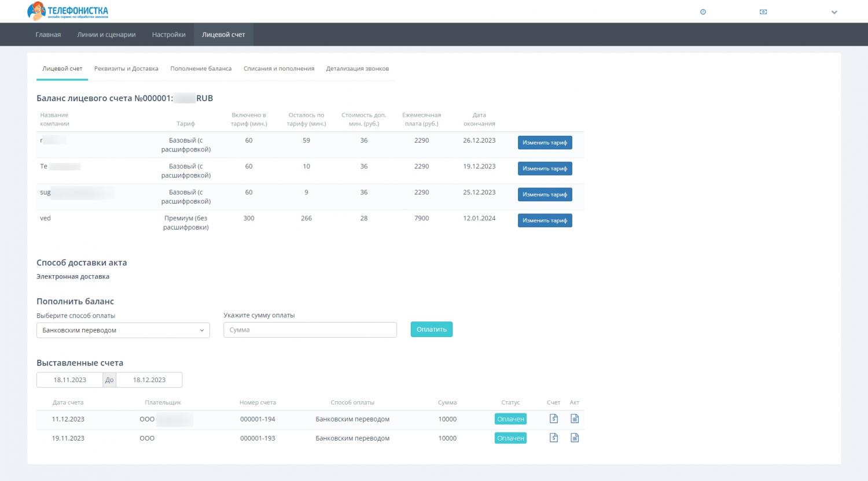This screenshot has height=481, width=868.
Task: Click the clock icon in the header
Action: coord(703,12)
